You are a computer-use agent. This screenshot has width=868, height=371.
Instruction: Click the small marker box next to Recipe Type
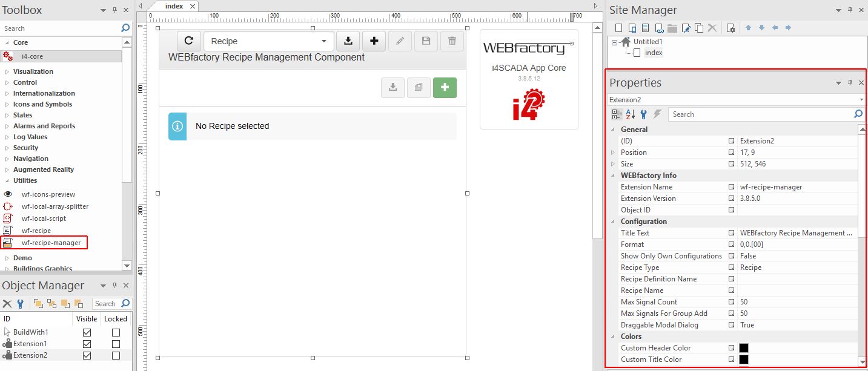731,268
